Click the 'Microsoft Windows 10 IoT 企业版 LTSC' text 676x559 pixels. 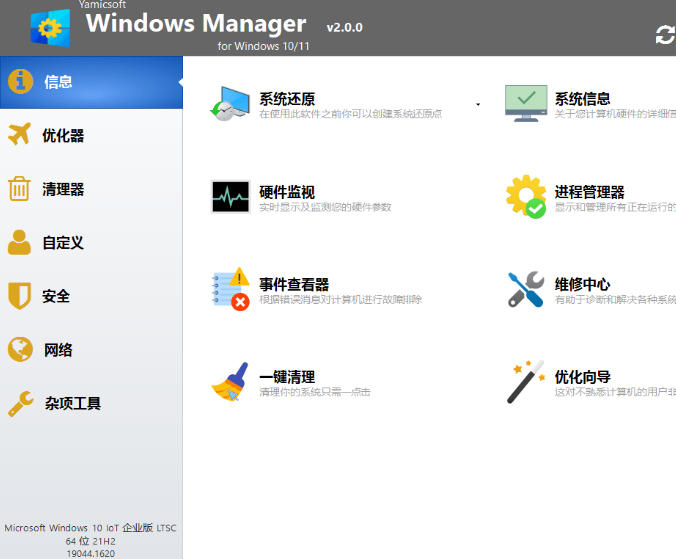coord(91,528)
